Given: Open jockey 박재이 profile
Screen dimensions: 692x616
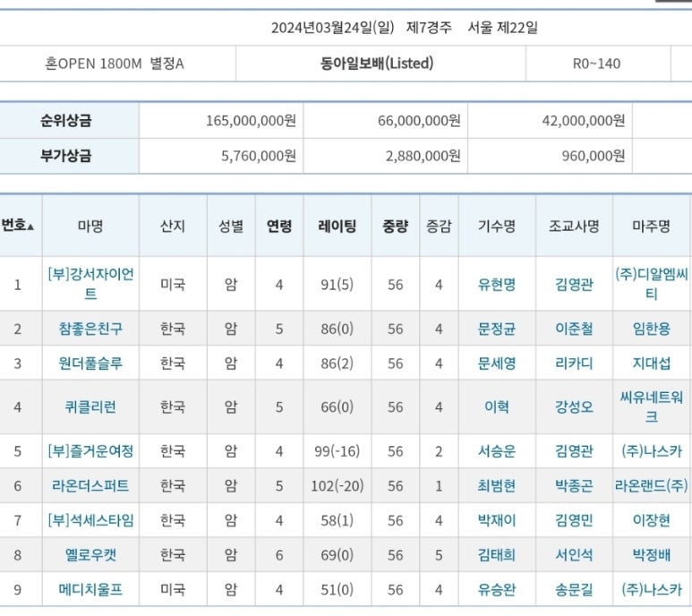Looking at the screenshot, I should (497, 520).
